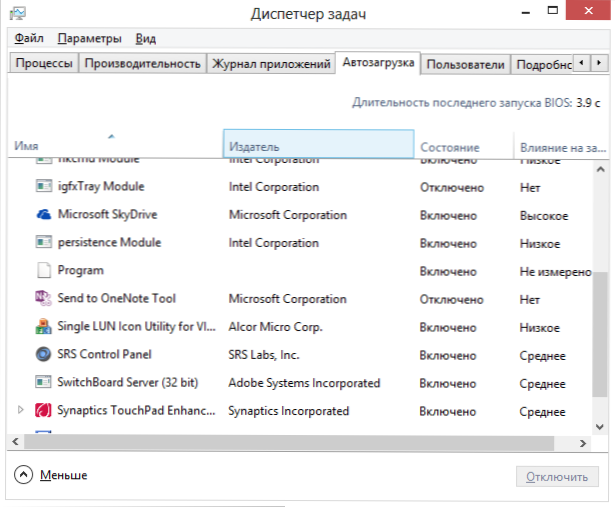The image size is (615, 507).
Task: Click the Меньше link
Action: coord(64,475)
